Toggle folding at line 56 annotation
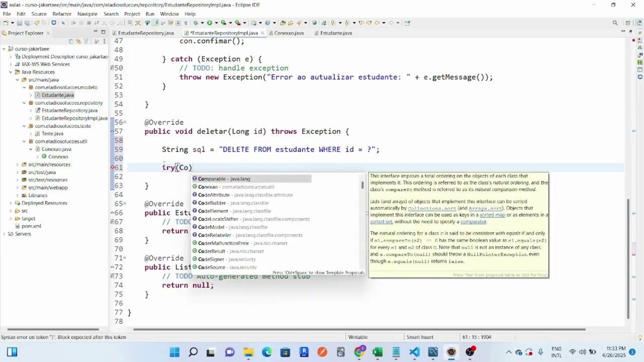Screen dimensions: 644x362 pyautogui.click(x=124, y=122)
